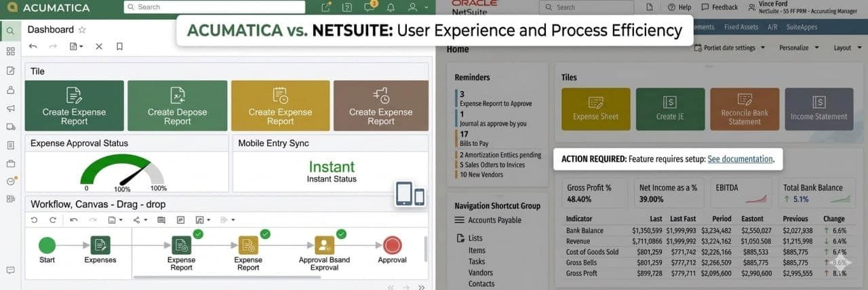The image size is (868, 290).
Task: Select the Expenses node in workflow canvas
Action: pos(100,245)
